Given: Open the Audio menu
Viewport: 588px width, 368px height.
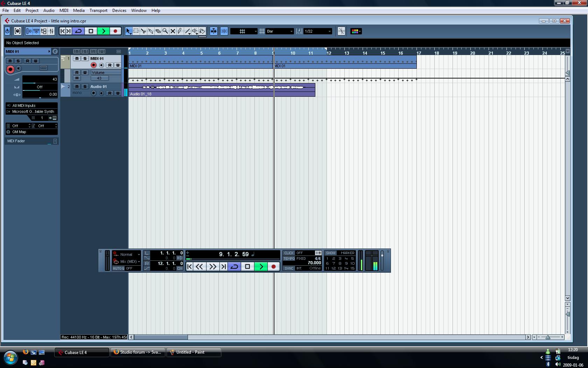Looking at the screenshot, I should point(49,10).
